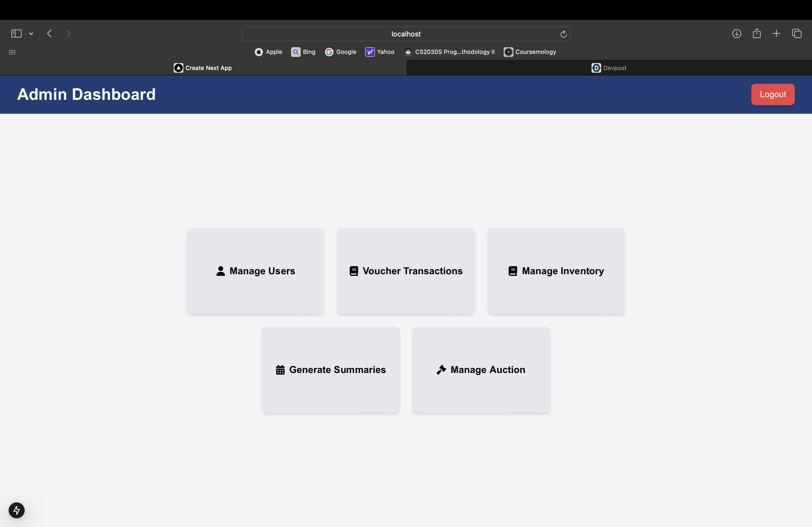Select the Create Next App tab

click(203, 68)
